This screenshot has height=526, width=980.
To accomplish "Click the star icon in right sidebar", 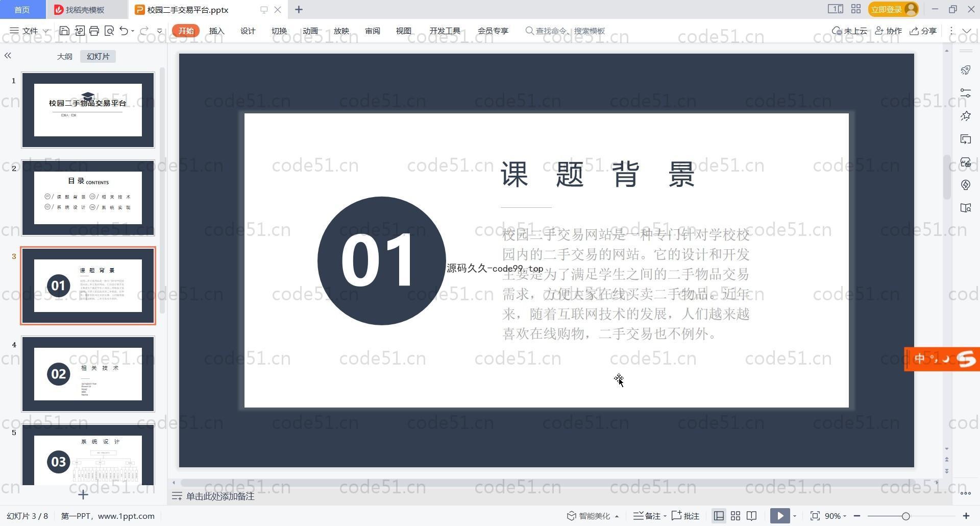I will pyautogui.click(x=965, y=116).
